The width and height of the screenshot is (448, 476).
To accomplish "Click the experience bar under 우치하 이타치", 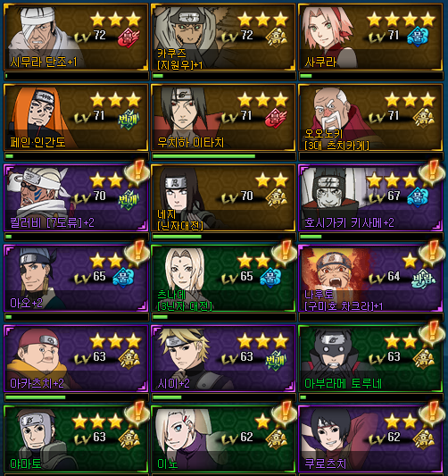I will (223, 156).
